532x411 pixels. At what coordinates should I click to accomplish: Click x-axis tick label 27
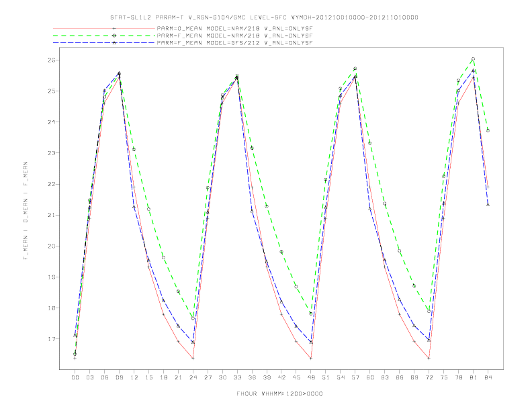[x=208, y=377]
